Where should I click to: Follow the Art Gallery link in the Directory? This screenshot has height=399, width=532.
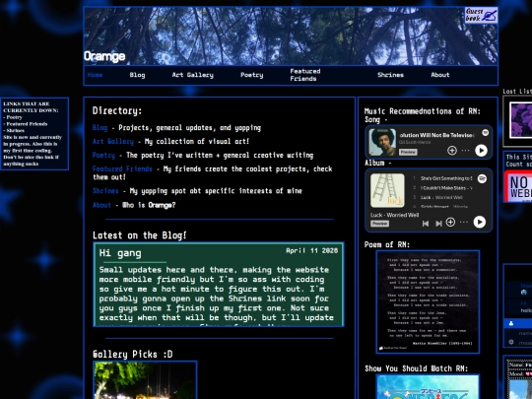click(x=113, y=142)
